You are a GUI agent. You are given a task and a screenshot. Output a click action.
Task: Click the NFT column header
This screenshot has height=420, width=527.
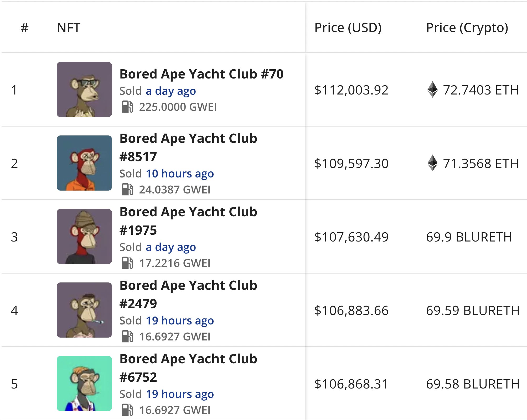click(69, 28)
